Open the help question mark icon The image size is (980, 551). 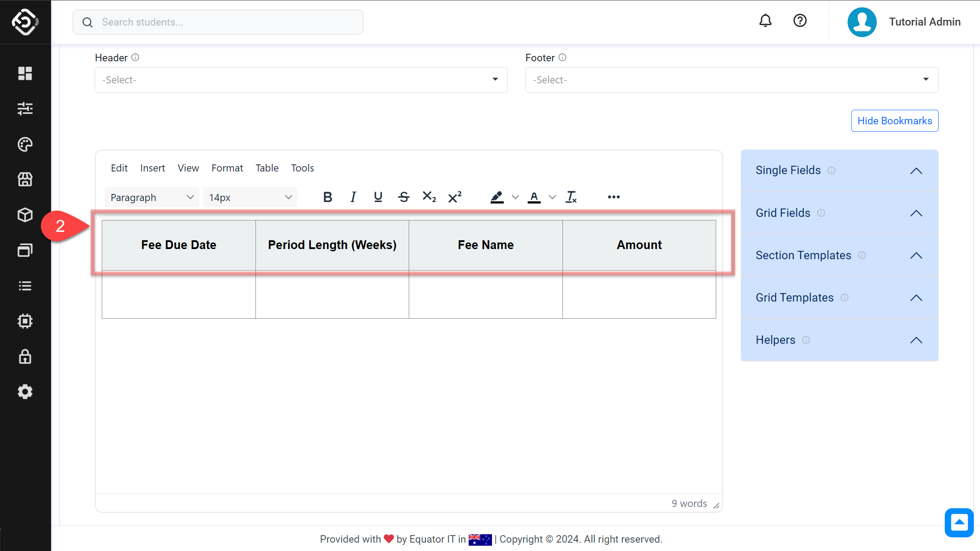coord(800,21)
